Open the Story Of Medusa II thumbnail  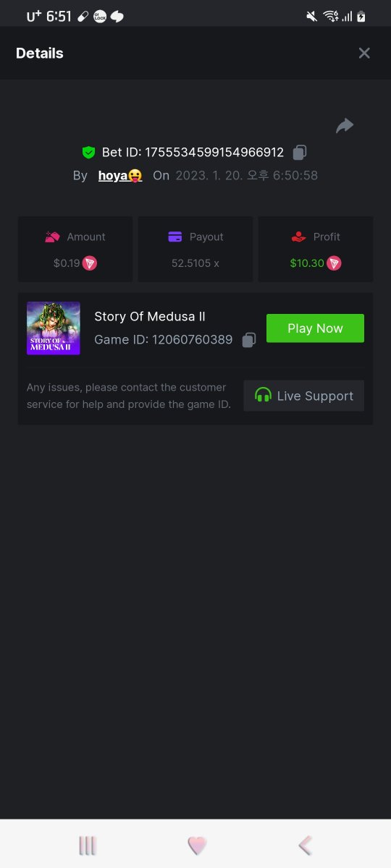(54, 328)
